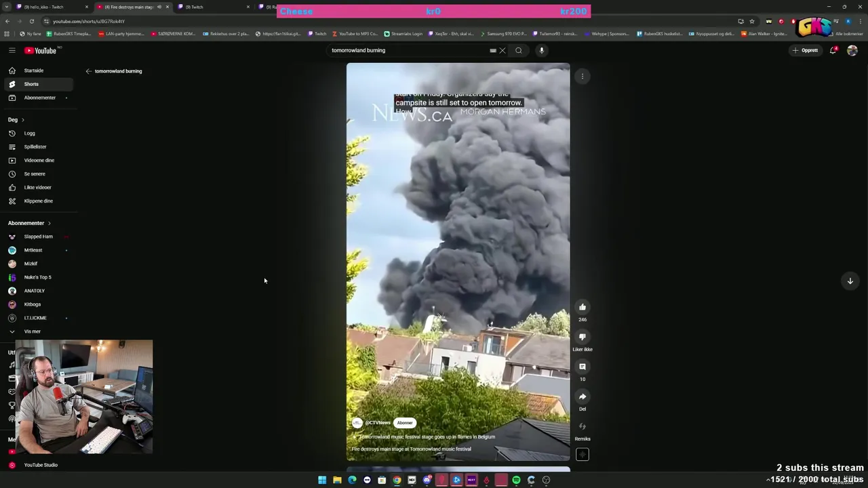The height and width of the screenshot is (488, 868).
Task: Subscribe to CTVNews with Abonner
Action: click(x=405, y=423)
